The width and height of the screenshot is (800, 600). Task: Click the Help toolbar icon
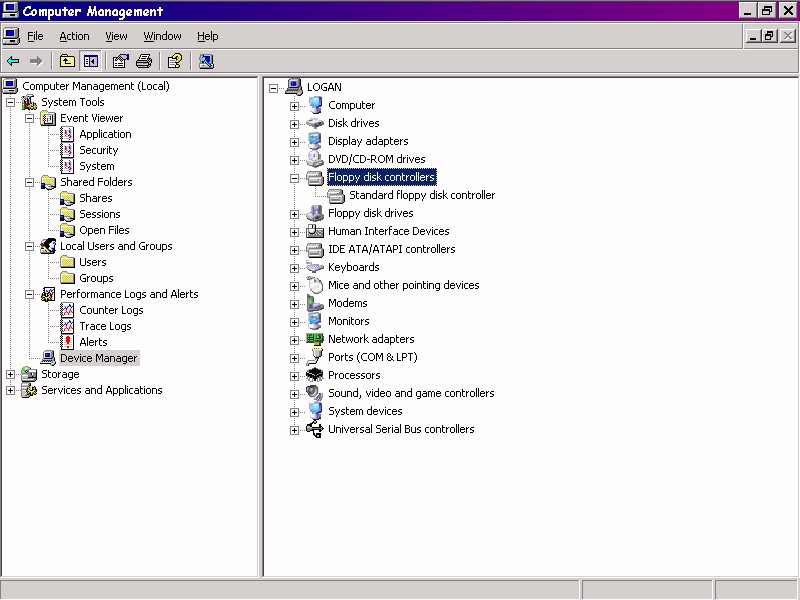click(x=174, y=62)
